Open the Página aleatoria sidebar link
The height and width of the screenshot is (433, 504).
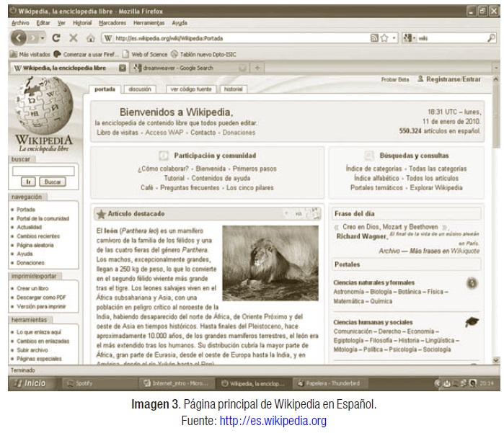pyautogui.click(x=36, y=245)
